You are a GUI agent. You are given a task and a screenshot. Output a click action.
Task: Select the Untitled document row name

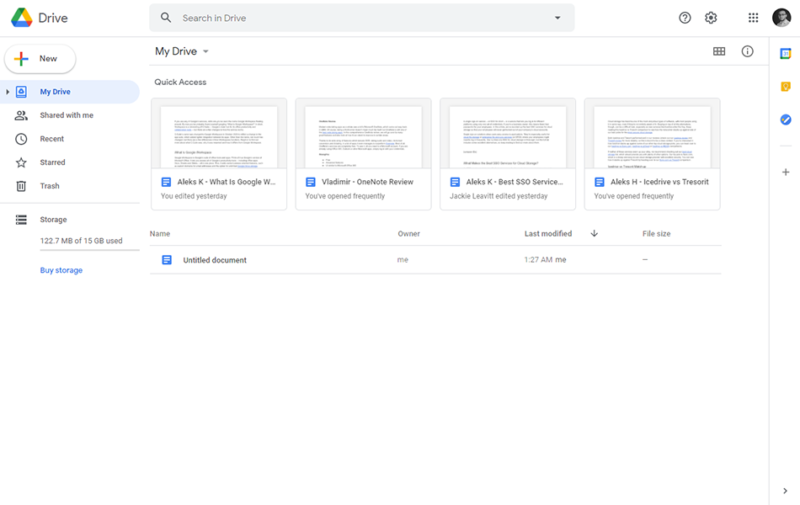[x=215, y=260]
